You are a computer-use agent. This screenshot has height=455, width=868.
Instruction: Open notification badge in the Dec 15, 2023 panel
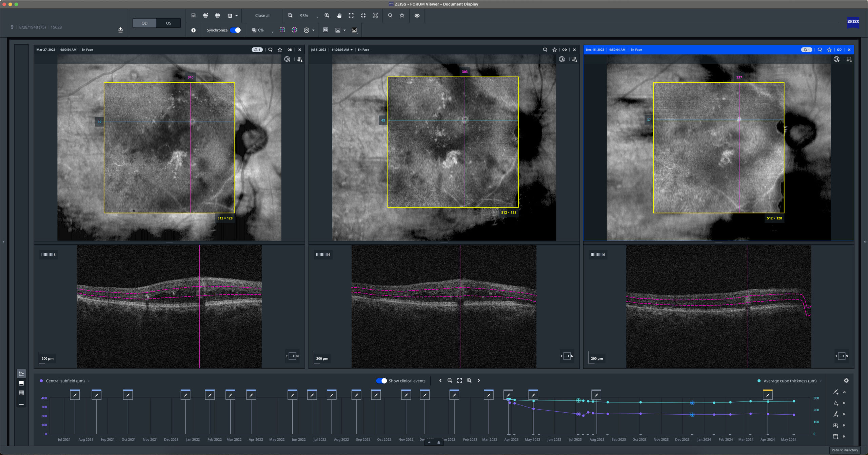(x=807, y=50)
